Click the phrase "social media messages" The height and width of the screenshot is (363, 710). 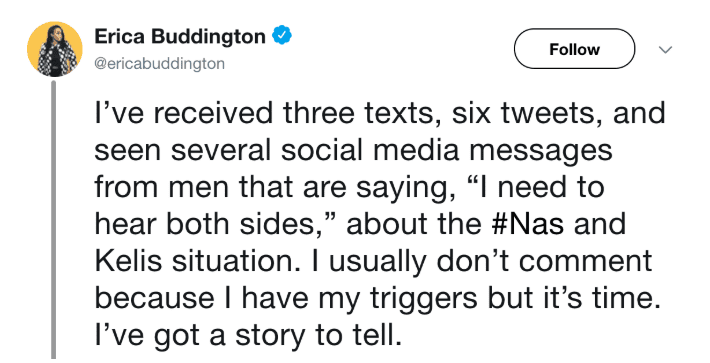tap(446, 150)
